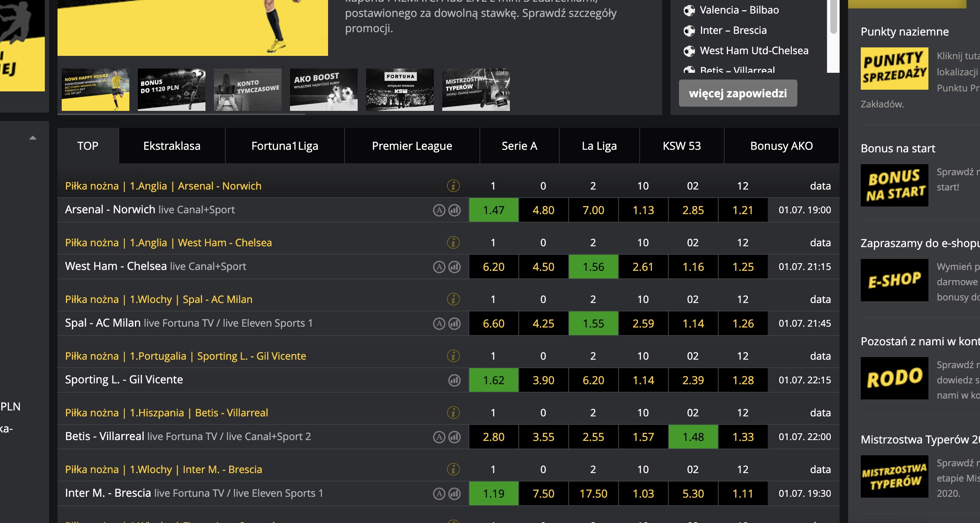
Task: Toggle AC Milan win odds 1.55
Action: (594, 323)
